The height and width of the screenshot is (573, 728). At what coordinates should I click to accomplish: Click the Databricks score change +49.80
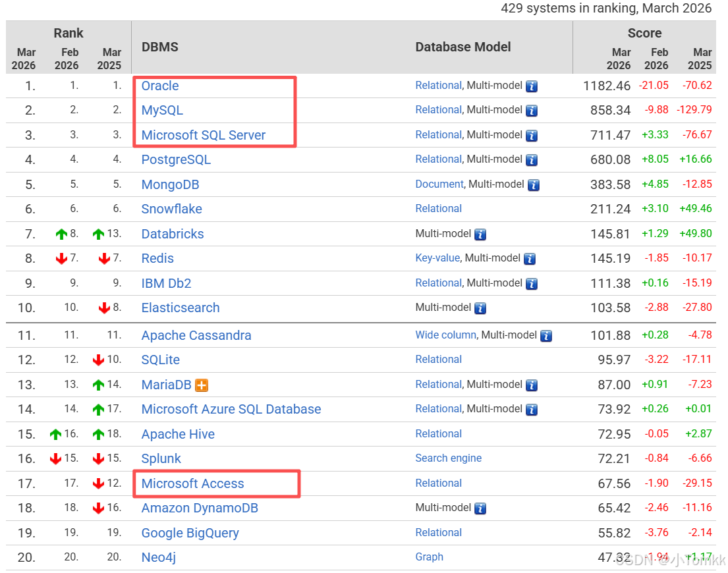point(696,233)
